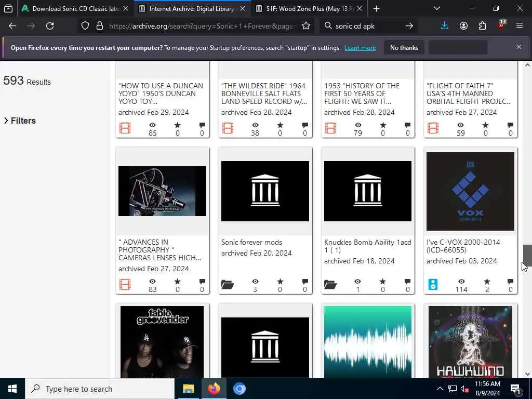Open Knuckles Bomb Ability 1acd title
The image size is (532, 399).
(x=367, y=246)
